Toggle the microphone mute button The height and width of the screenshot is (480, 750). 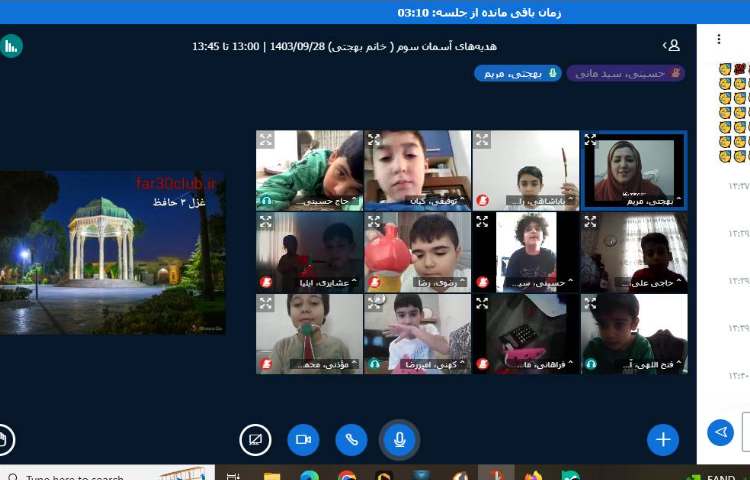[399, 439]
